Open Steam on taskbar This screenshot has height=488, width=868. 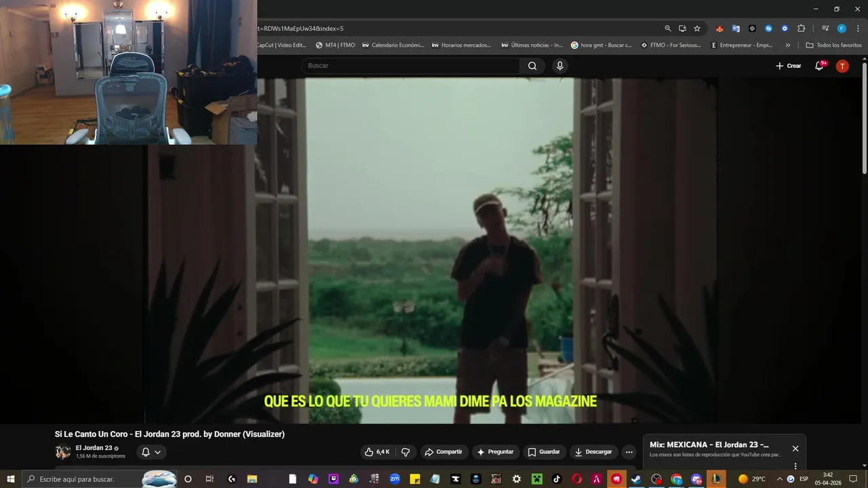pyautogui.click(x=636, y=479)
